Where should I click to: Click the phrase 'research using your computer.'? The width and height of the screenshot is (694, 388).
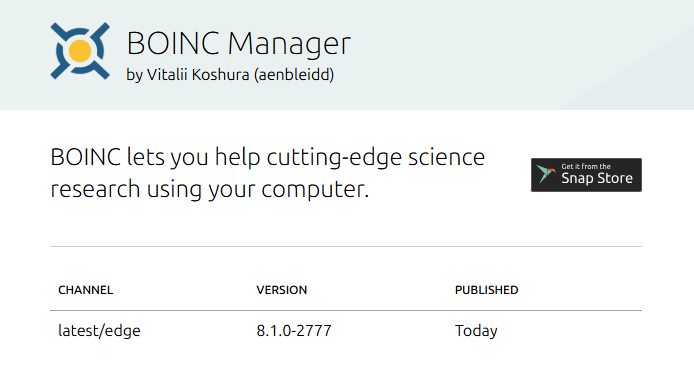pyautogui.click(x=209, y=189)
